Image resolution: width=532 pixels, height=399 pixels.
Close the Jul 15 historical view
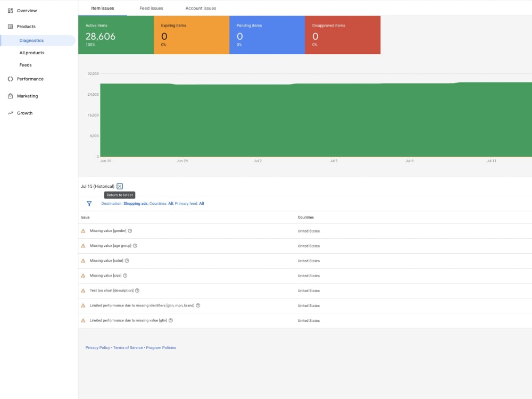120,186
